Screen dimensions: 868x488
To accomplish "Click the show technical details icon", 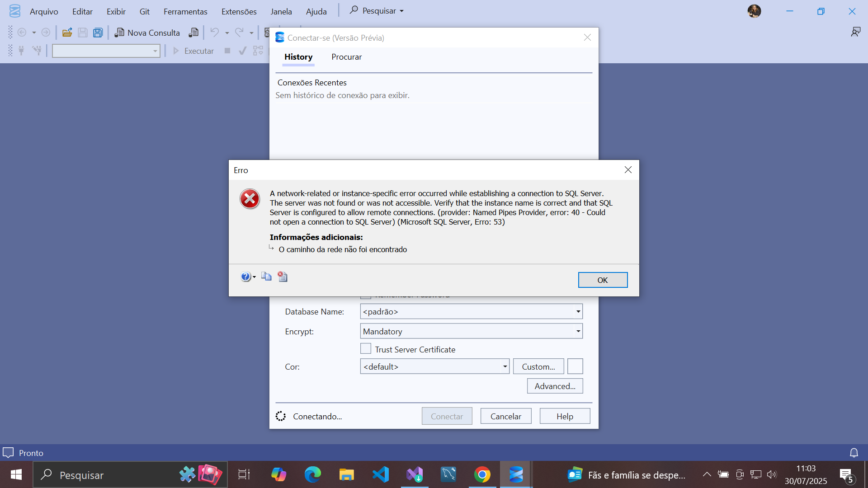I will point(283,277).
